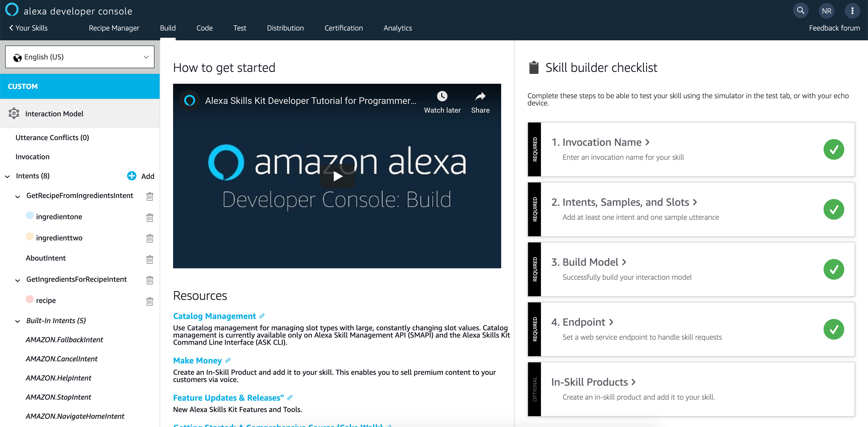Click the Invocation Name green checkmark
The image size is (868, 427).
tap(834, 149)
